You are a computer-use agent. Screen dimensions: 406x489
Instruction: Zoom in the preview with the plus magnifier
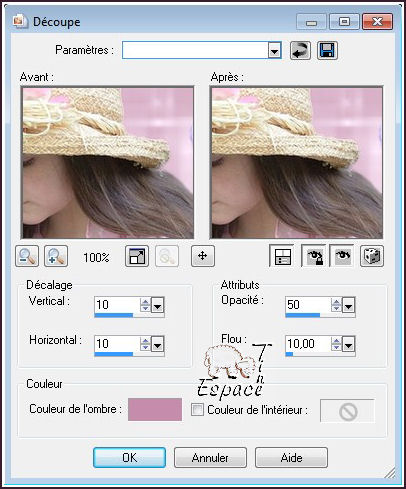coord(56,256)
